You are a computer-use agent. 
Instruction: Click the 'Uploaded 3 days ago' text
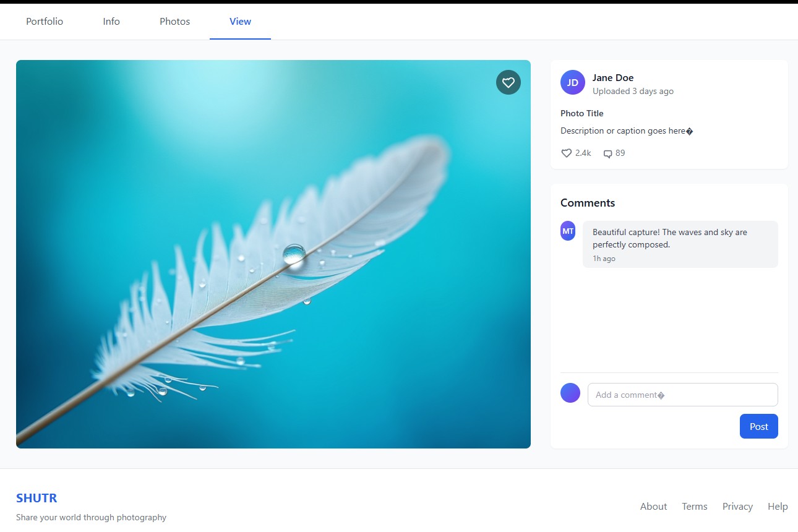point(633,92)
